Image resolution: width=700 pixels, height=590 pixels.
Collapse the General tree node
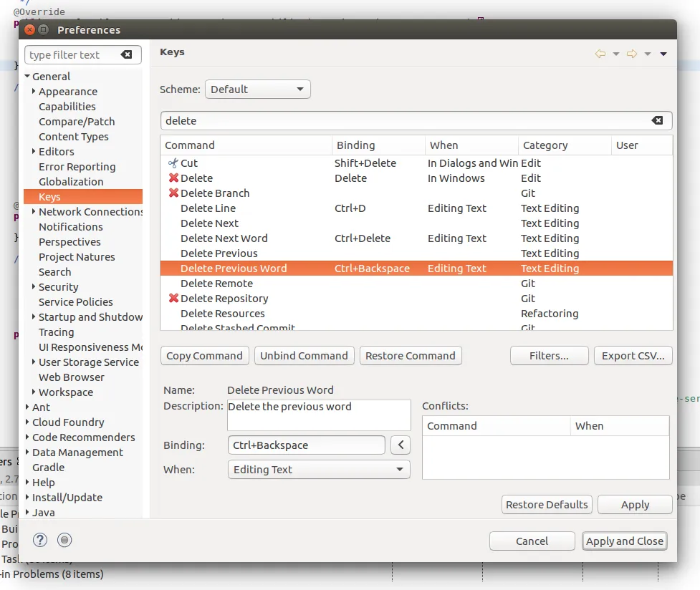(x=28, y=77)
